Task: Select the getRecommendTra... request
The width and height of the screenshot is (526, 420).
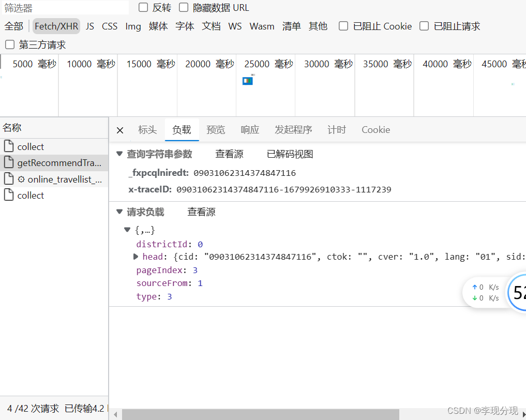Action: (54, 163)
